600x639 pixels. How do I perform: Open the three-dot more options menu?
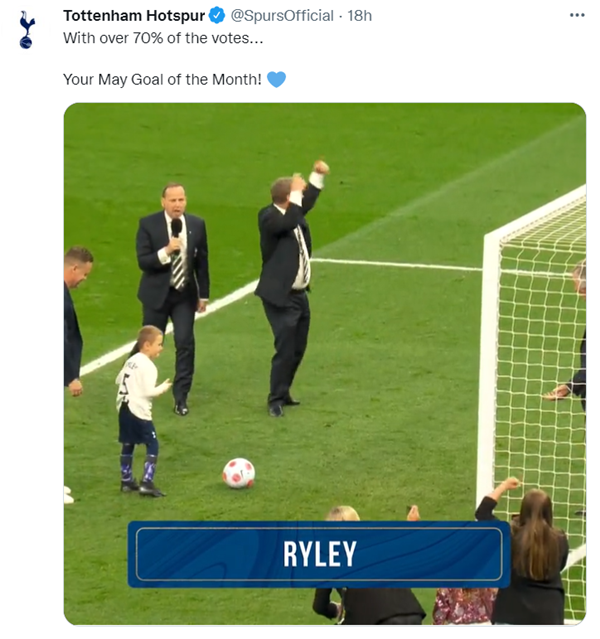[577, 15]
